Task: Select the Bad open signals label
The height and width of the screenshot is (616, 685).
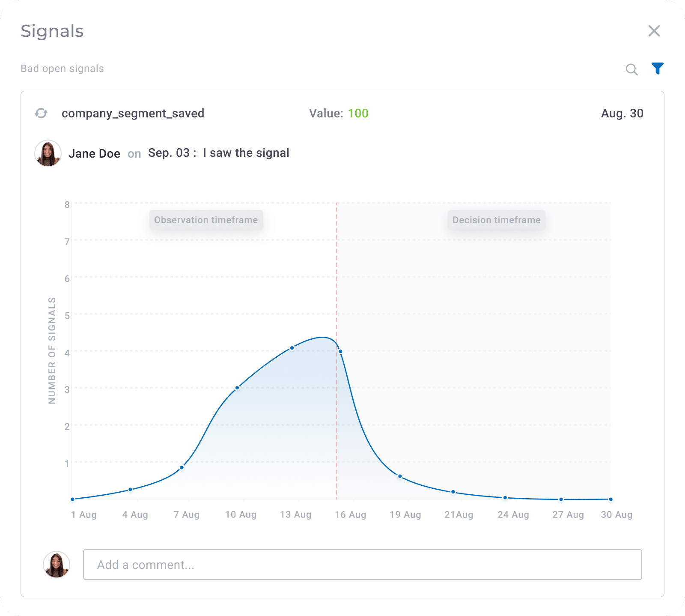Action: click(x=62, y=68)
